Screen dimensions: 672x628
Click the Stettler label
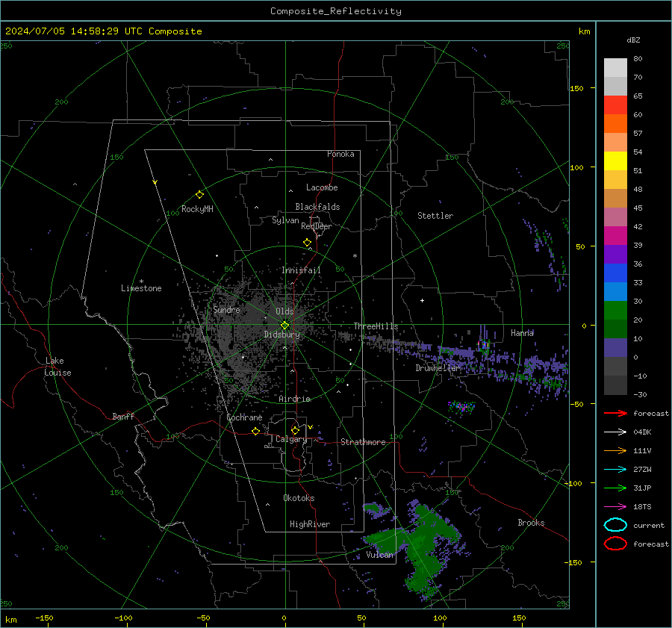(435, 216)
